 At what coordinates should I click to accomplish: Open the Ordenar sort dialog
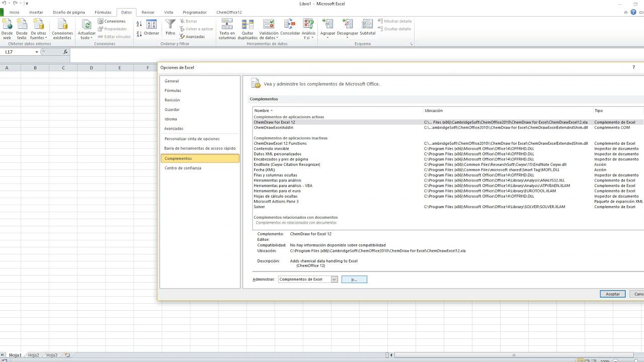click(x=151, y=28)
